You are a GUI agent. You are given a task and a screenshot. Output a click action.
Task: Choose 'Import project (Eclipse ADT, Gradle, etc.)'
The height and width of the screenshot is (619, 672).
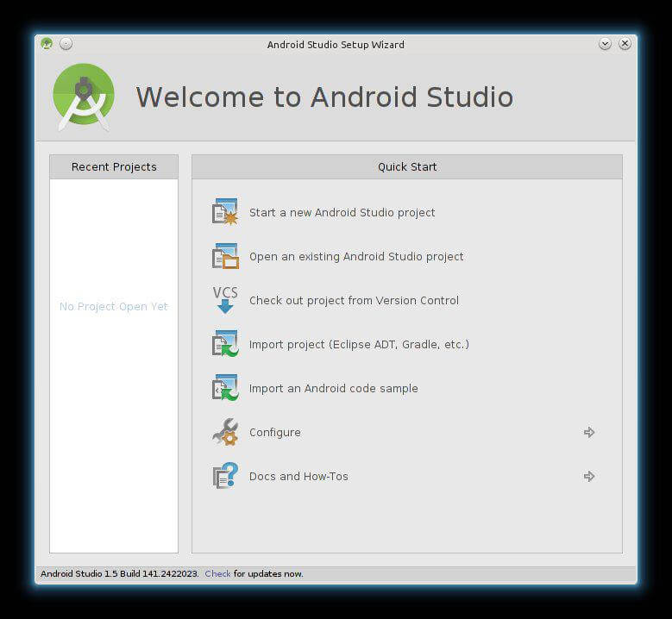359,345
